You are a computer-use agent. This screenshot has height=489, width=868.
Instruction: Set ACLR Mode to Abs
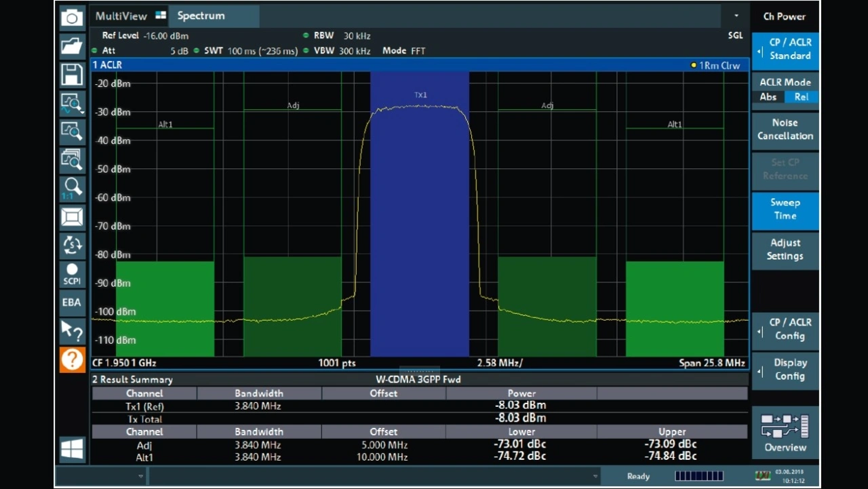click(768, 97)
